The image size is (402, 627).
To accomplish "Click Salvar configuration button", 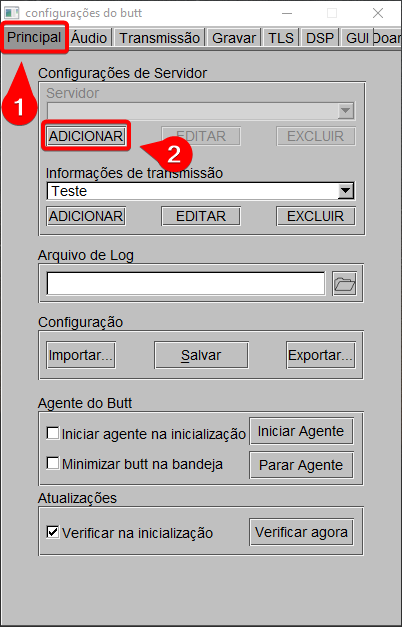I will coord(201,355).
